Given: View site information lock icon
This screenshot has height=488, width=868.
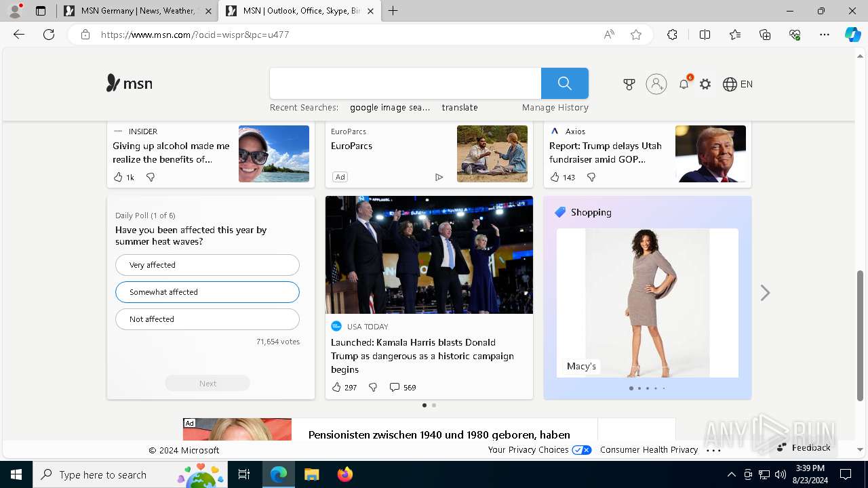Looking at the screenshot, I should 85,35.
